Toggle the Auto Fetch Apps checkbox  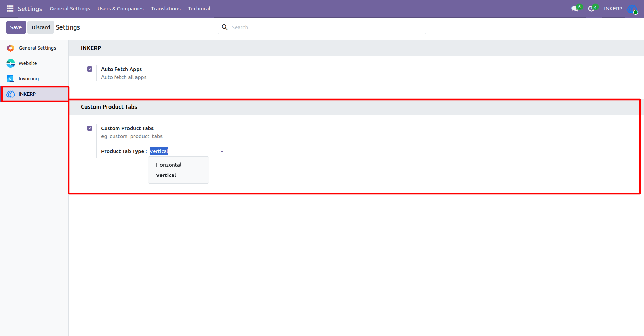pos(90,69)
